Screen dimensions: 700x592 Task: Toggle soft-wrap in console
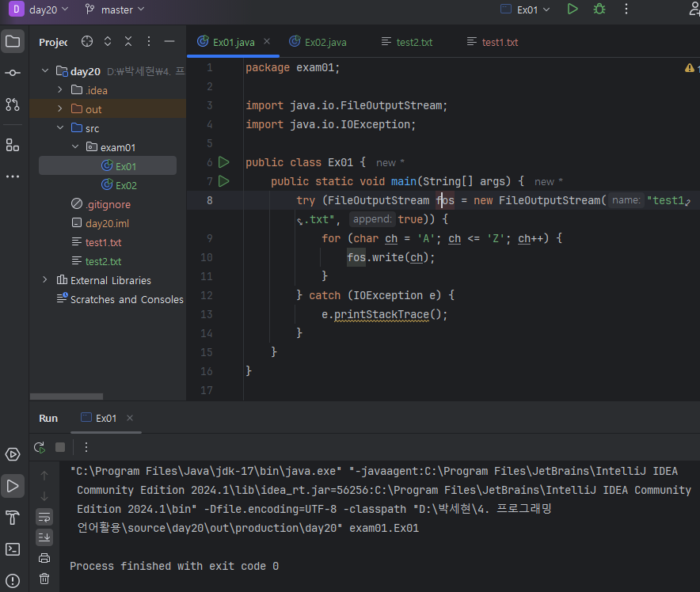pyautogui.click(x=44, y=517)
